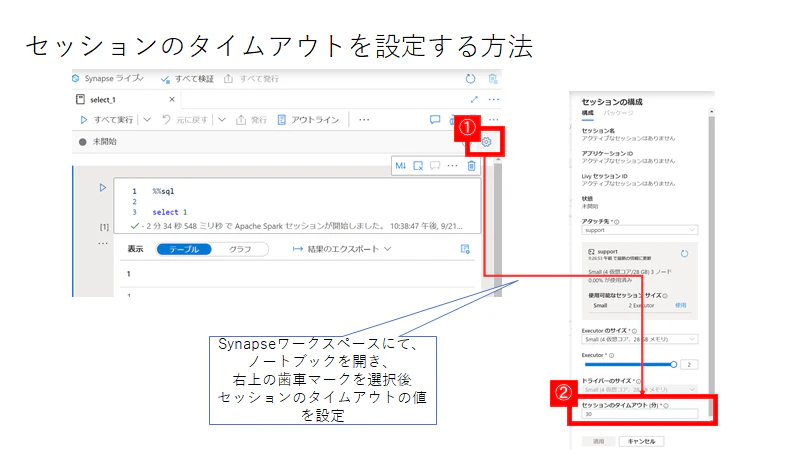Open the cell toolbar more options
The width and height of the screenshot is (800, 450).
coord(453,166)
